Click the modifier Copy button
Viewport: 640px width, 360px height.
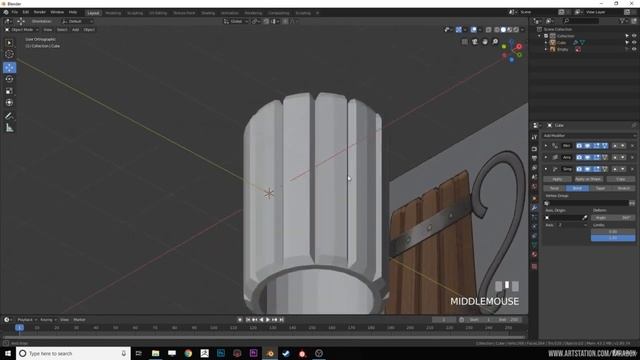[621, 179]
